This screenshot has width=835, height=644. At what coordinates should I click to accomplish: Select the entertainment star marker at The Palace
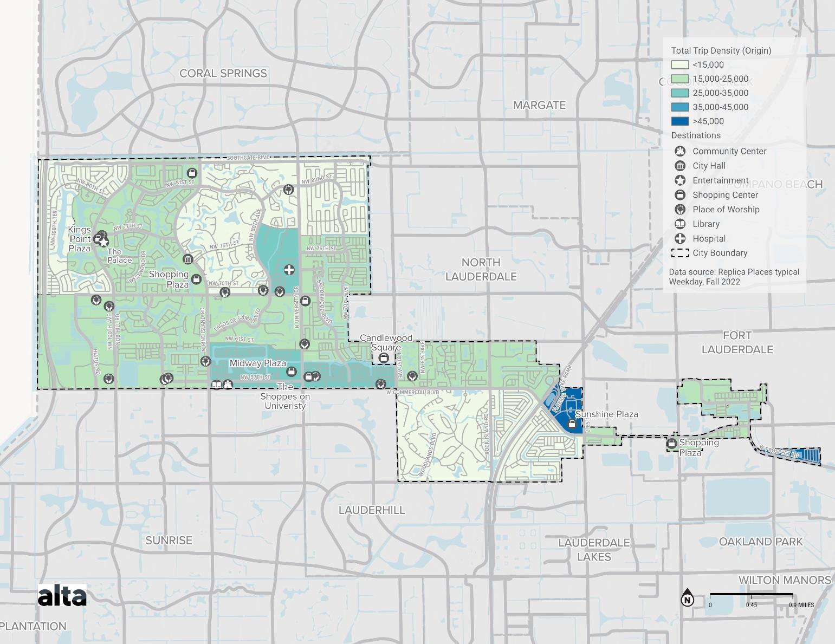[103, 242]
